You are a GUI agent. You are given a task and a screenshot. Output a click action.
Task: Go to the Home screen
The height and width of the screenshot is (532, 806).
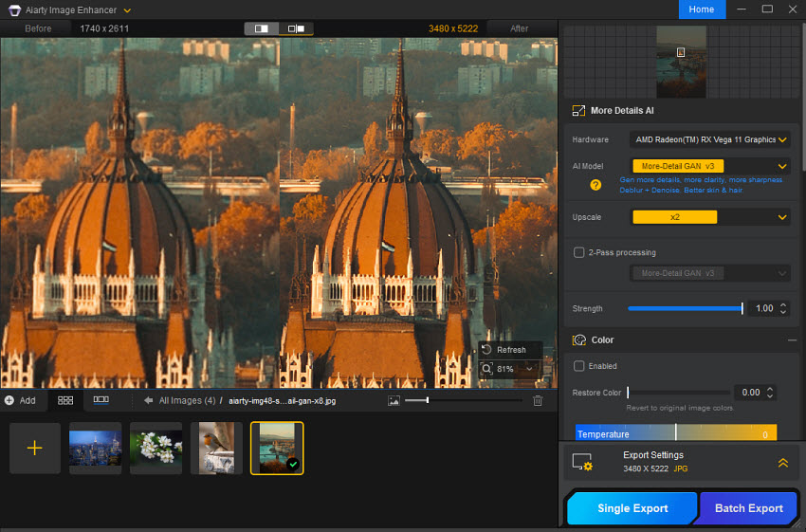tap(702, 9)
